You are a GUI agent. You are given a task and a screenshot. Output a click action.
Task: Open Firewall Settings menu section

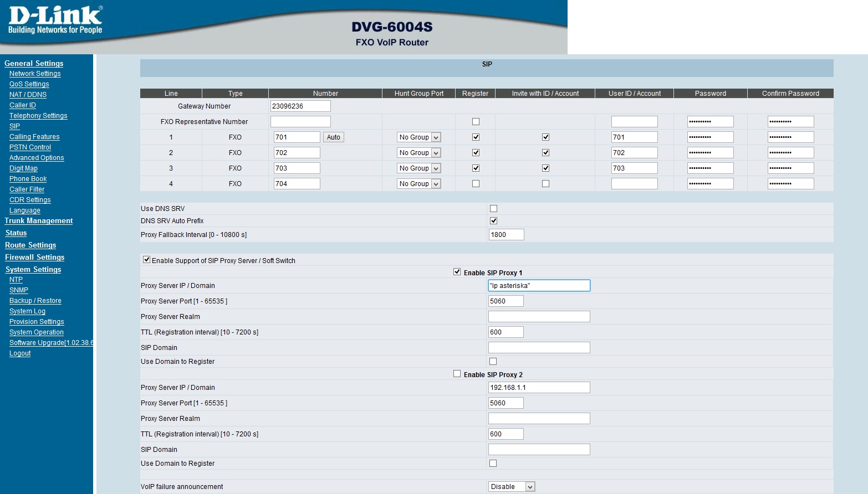34,258
